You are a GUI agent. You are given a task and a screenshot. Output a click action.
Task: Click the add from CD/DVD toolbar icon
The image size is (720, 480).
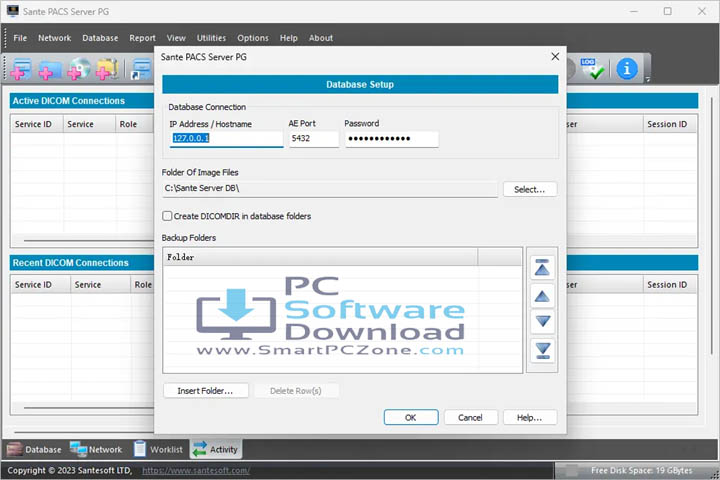(x=79, y=69)
